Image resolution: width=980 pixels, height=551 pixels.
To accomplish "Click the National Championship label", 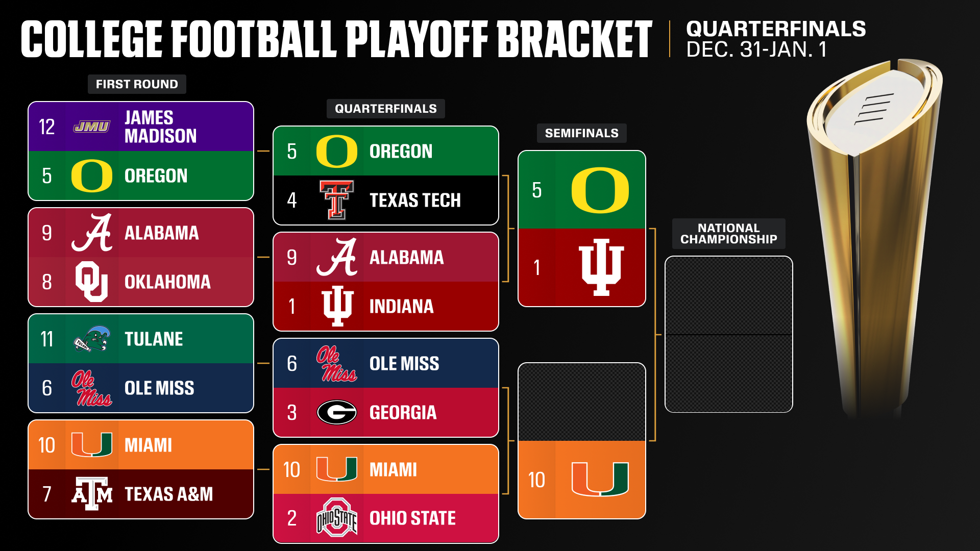I will pos(728,234).
